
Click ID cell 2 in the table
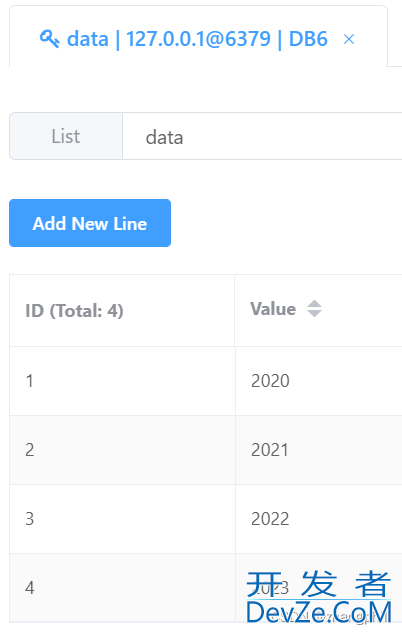122,450
